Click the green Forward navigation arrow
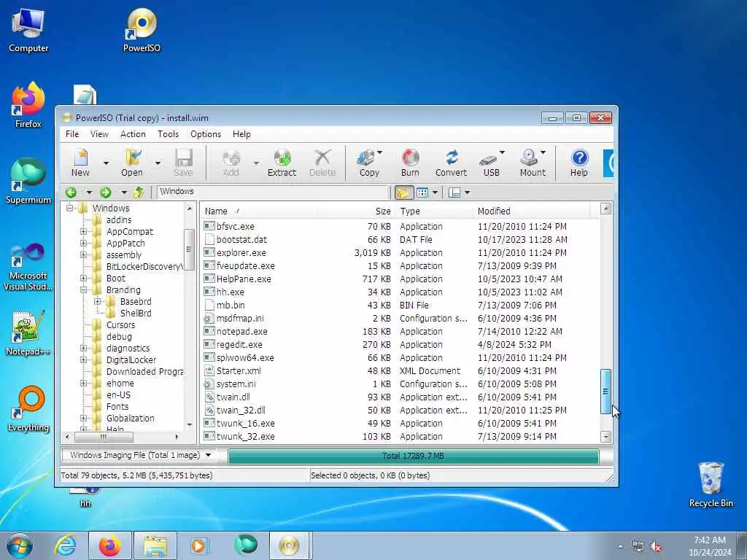 pos(106,192)
